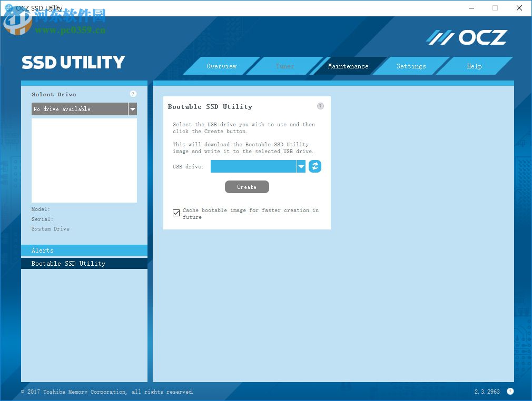Screen dimensions: 532x401
Task: Open the Alerts section in sidebar
Action: pyautogui.click(x=84, y=250)
